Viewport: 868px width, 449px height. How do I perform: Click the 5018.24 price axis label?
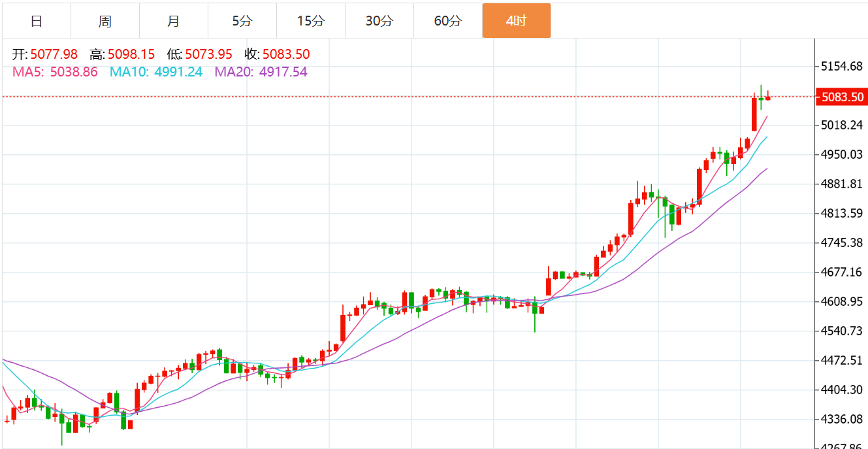click(x=843, y=125)
